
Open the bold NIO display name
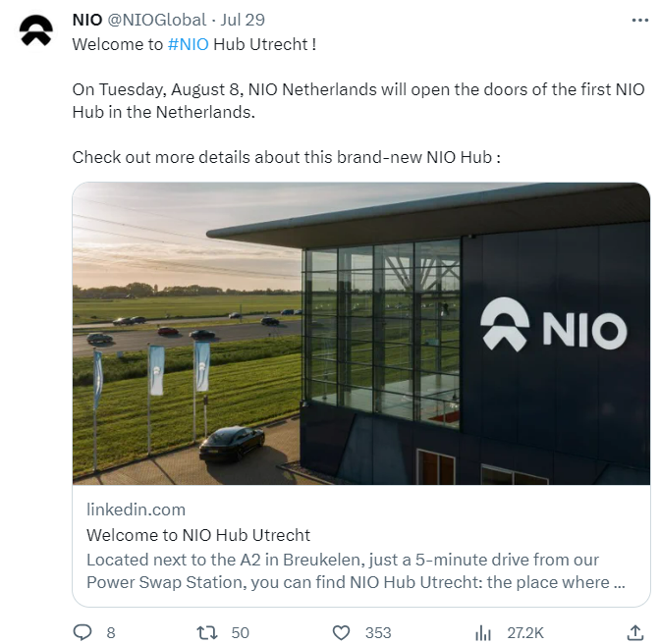(x=87, y=20)
